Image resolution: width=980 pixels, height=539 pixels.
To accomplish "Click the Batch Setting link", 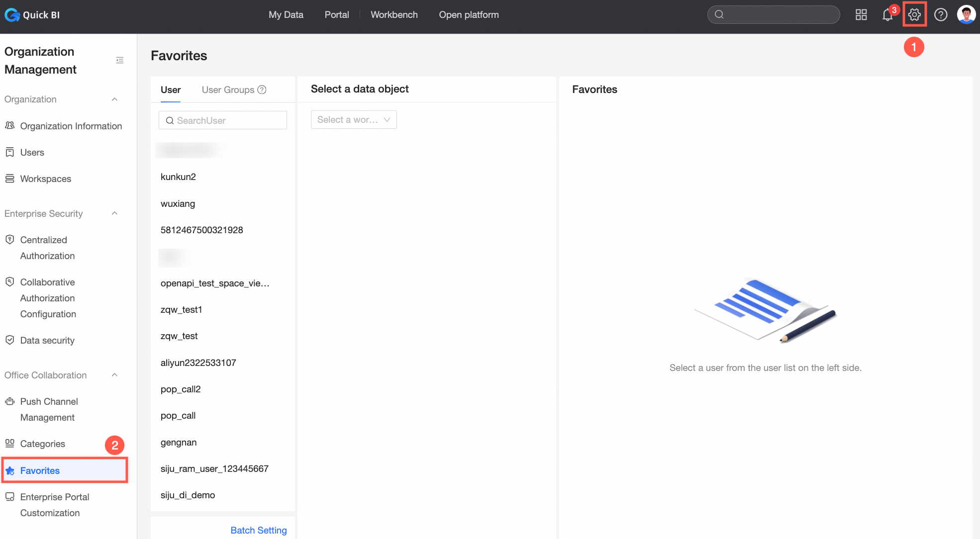I will click(x=259, y=530).
